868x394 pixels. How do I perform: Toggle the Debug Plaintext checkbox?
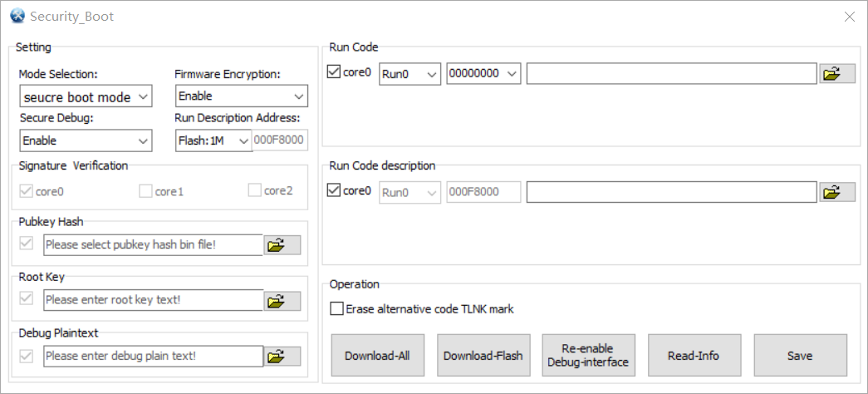tap(26, 355)
